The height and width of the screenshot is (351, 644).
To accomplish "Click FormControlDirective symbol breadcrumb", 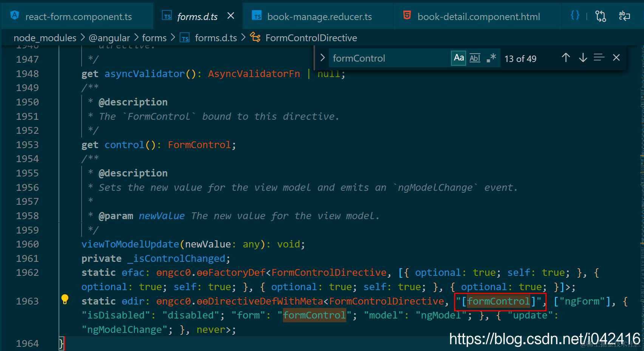I will [x=311, y=38].
